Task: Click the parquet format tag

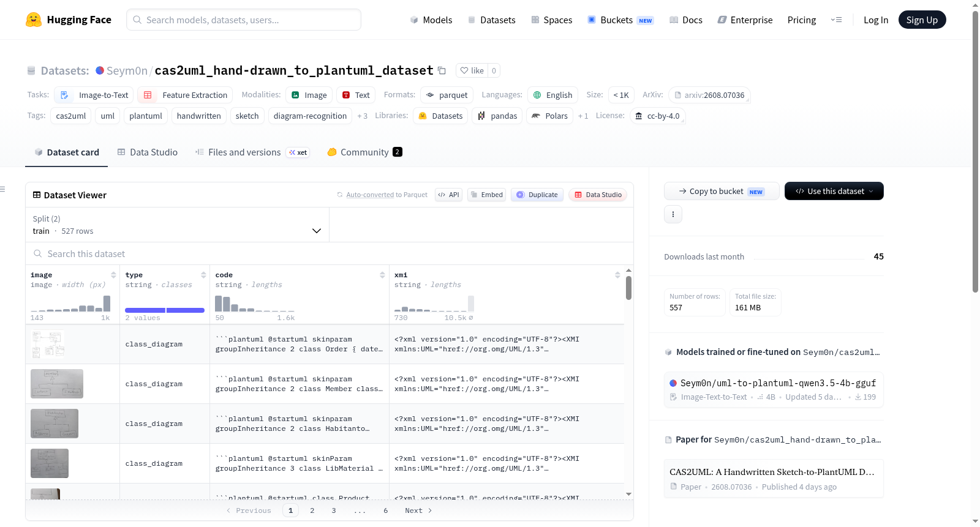Action: [447, 95]
